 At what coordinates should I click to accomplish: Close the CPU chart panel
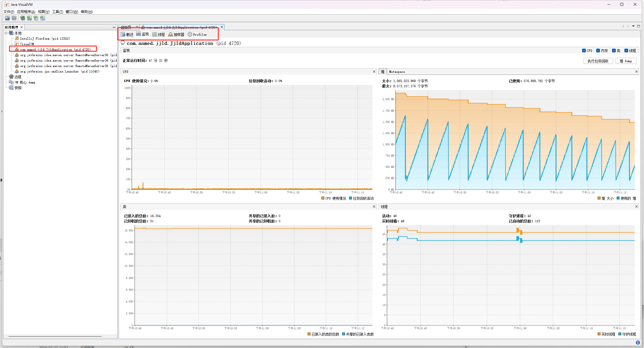tap(374, 72)
